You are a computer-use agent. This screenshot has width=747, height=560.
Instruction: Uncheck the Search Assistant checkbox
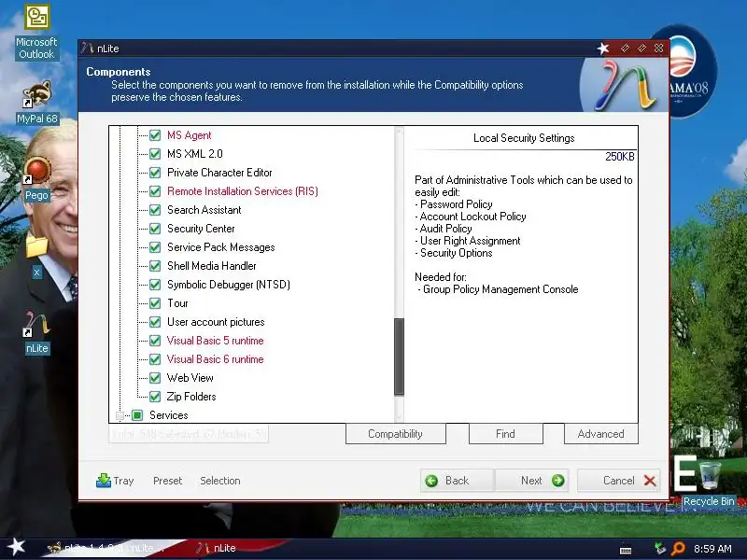coord(155,210)
